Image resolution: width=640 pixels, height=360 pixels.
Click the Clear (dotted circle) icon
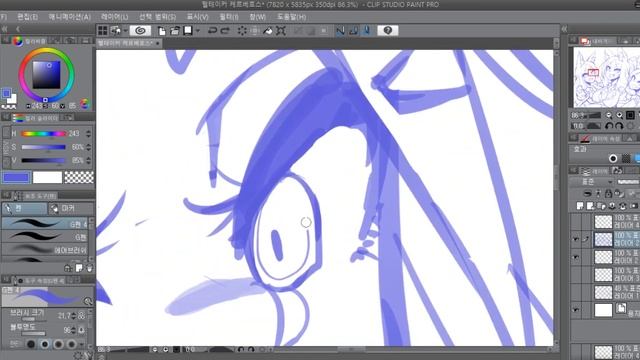click(242, 31)
